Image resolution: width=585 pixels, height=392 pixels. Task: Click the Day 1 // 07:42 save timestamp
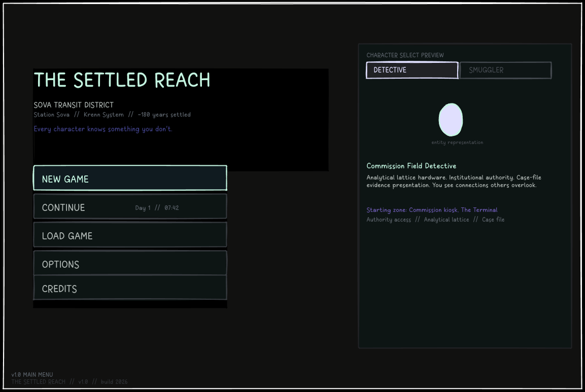[x=157, y=208]
